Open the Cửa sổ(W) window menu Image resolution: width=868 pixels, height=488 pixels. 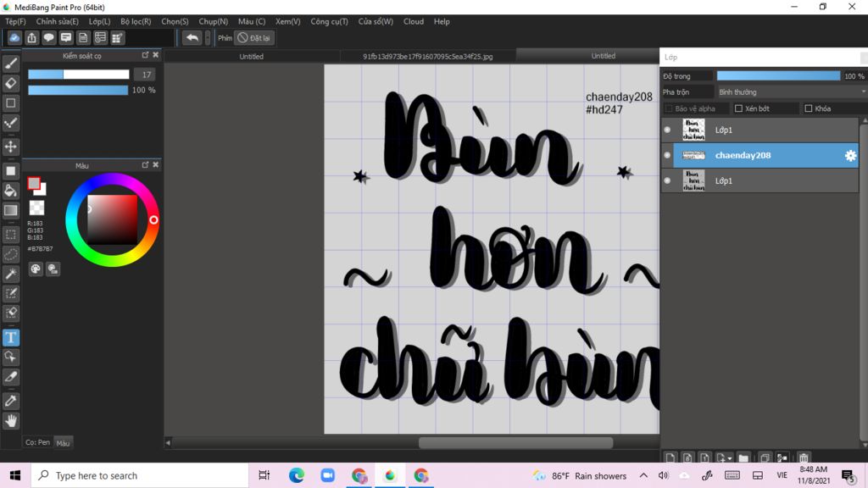pyautogui.click(x=376, y=21)
